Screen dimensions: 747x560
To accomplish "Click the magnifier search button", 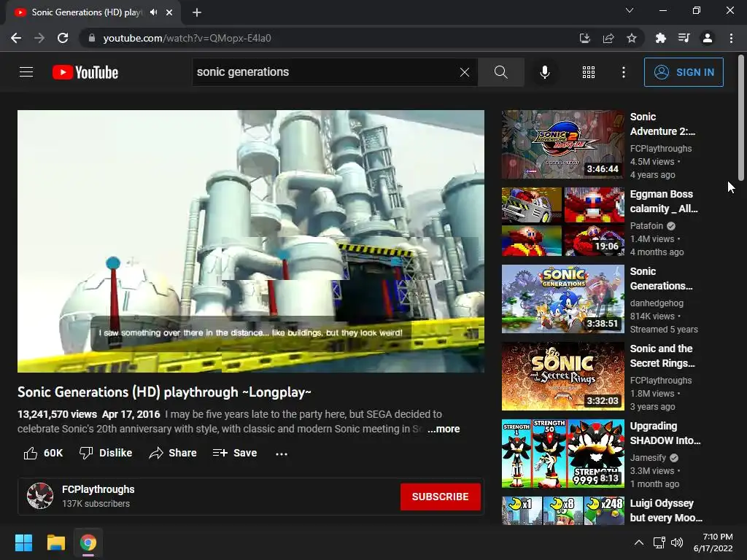I will click(500, 72).
